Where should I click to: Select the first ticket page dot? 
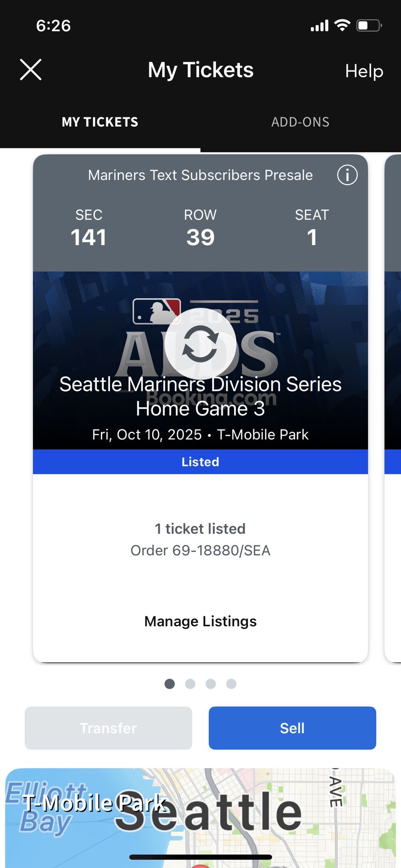[170, 684]
